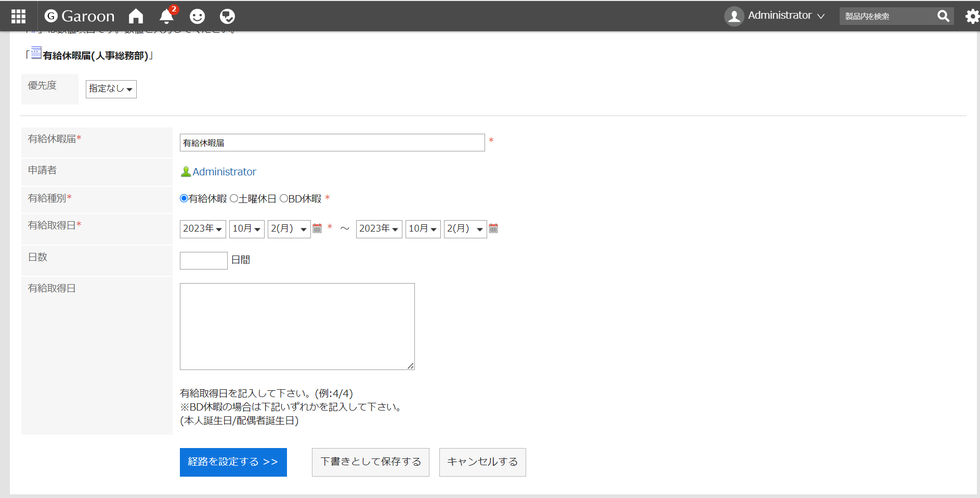
Task: Open the end date calendar picker
Action: [x=493, y=228]
